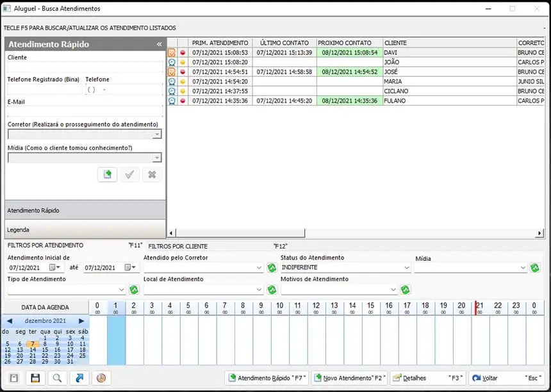
Task: Click the Novo Atendimento "F2" button
Action: (349, 378)
